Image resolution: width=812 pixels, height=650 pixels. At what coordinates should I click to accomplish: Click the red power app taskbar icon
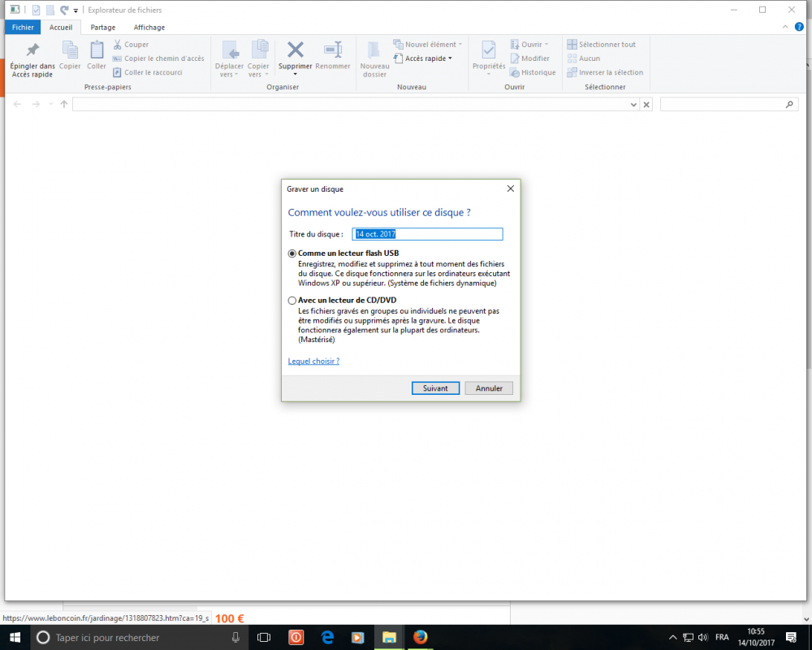coord(296,638)
